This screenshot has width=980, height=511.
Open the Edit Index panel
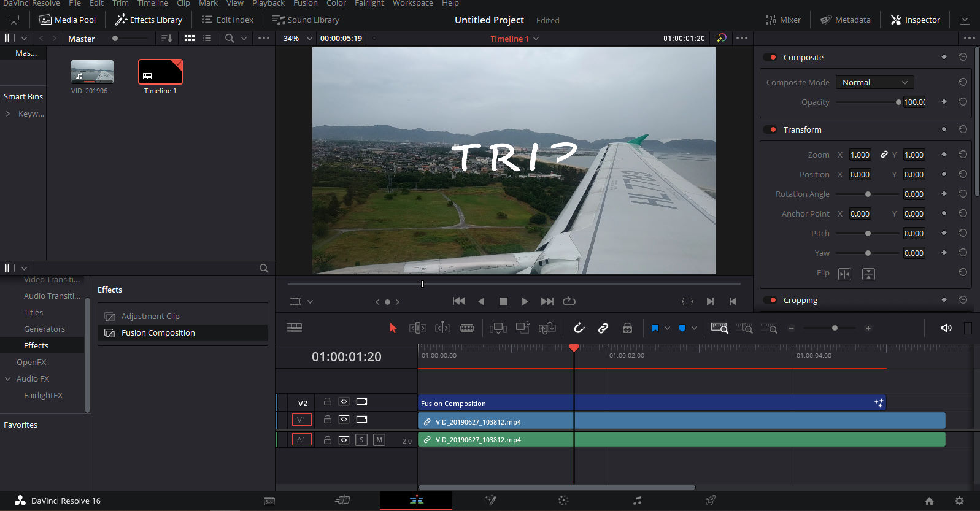click(227, 20)
